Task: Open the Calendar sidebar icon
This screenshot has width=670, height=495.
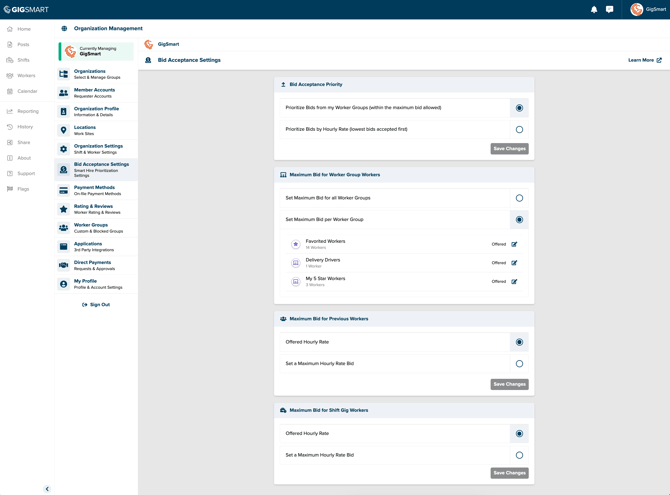Action: click(x=10, y=91)
